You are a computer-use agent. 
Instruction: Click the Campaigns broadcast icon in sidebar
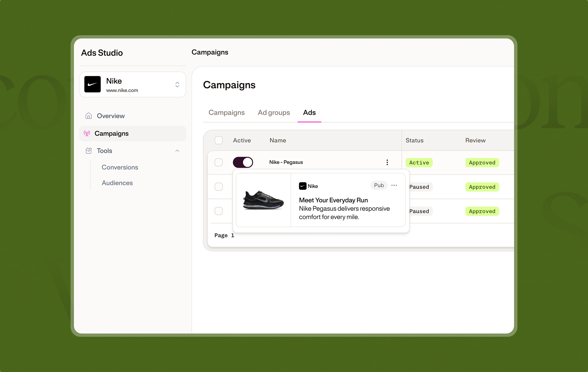(x=87, y=133)
